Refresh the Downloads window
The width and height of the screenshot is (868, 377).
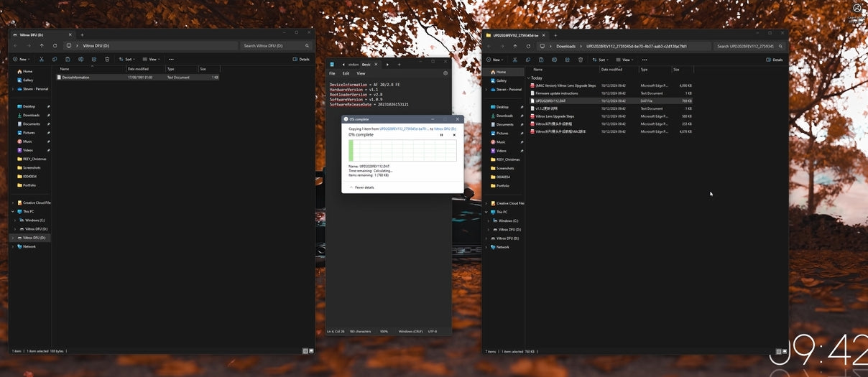point(528,46)
